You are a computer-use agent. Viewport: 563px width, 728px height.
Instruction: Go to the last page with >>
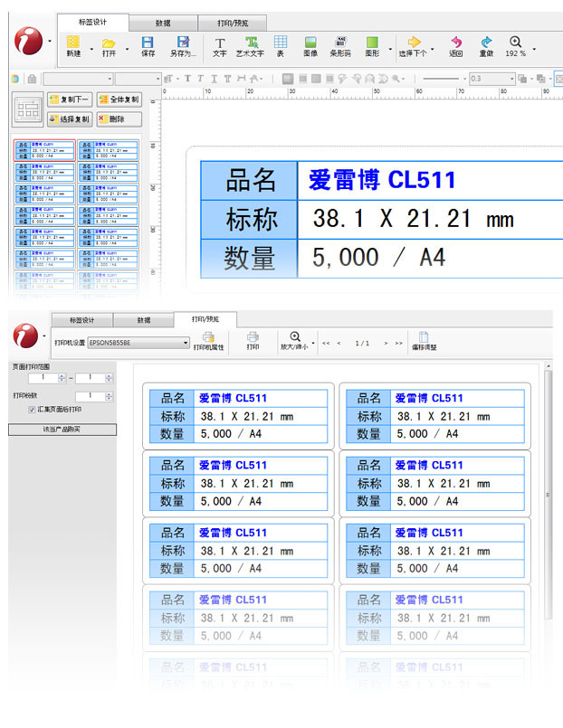[398, 343]
